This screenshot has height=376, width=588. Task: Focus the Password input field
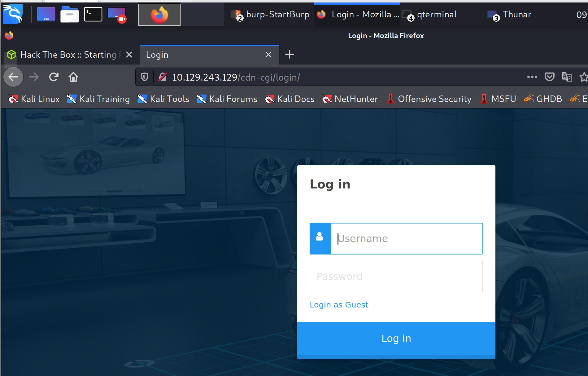tap(396, 276)
